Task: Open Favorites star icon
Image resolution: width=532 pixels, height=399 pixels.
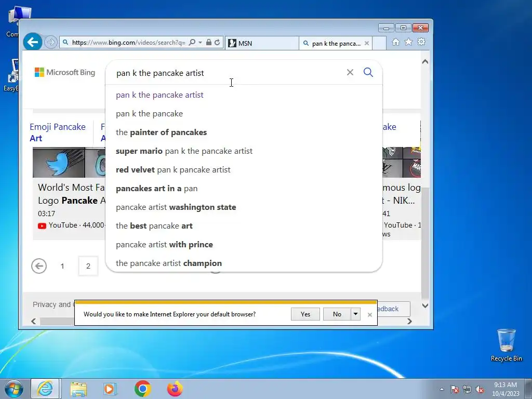Action: [408, 42]
